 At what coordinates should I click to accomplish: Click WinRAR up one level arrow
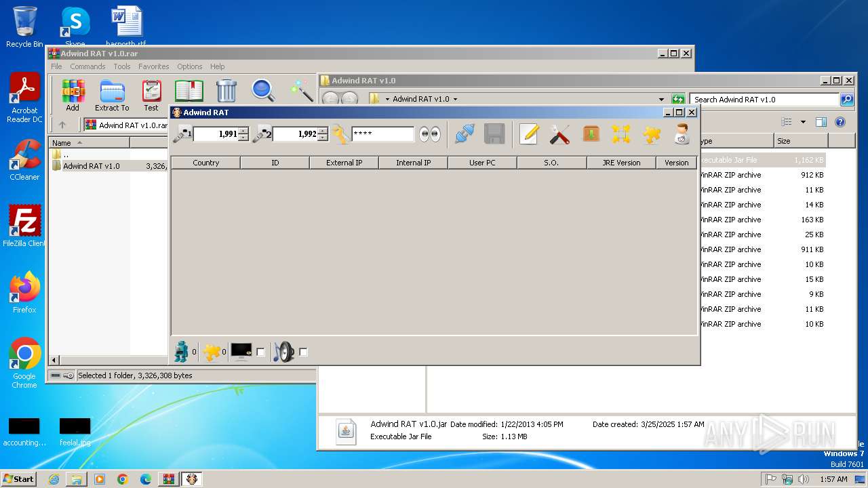(62, 125)
